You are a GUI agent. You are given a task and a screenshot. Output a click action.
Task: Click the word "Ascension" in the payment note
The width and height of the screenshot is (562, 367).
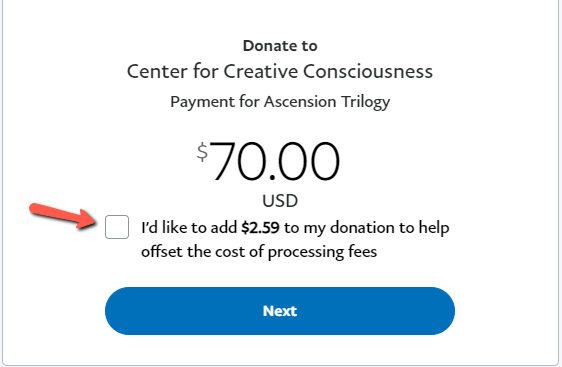pos(300,102)
